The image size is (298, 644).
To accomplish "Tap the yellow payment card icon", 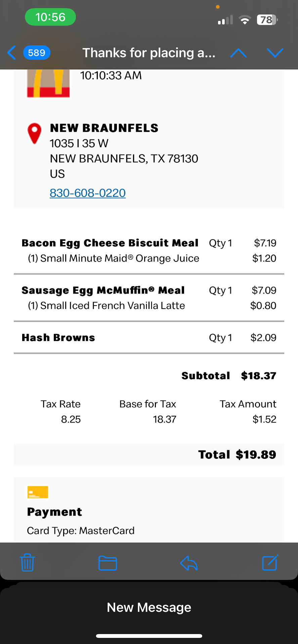I will click(38, 492).
